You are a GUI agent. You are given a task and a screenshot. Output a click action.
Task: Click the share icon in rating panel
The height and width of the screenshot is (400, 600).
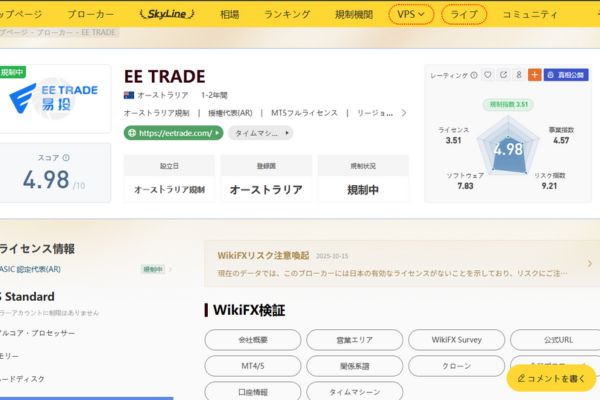click(x=503, y=75)
